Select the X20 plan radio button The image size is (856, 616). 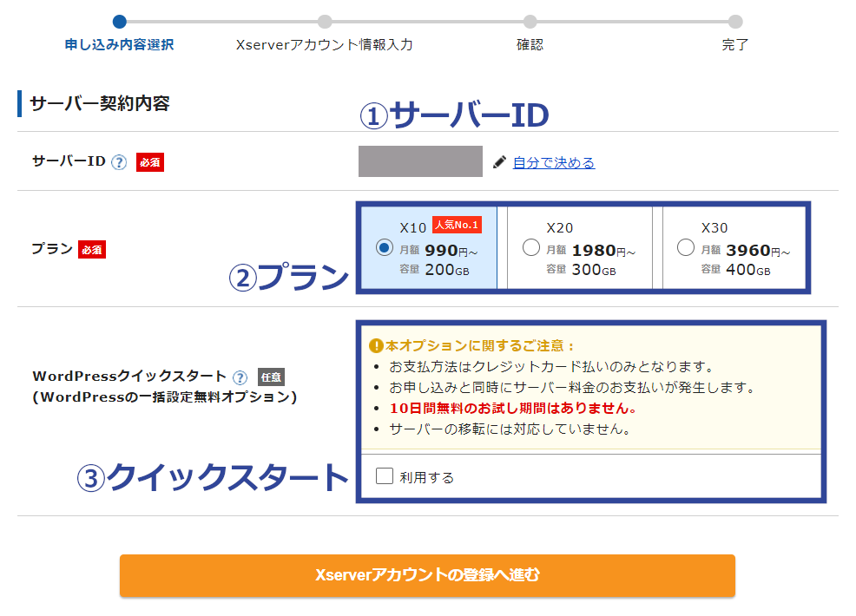(530, 248)
